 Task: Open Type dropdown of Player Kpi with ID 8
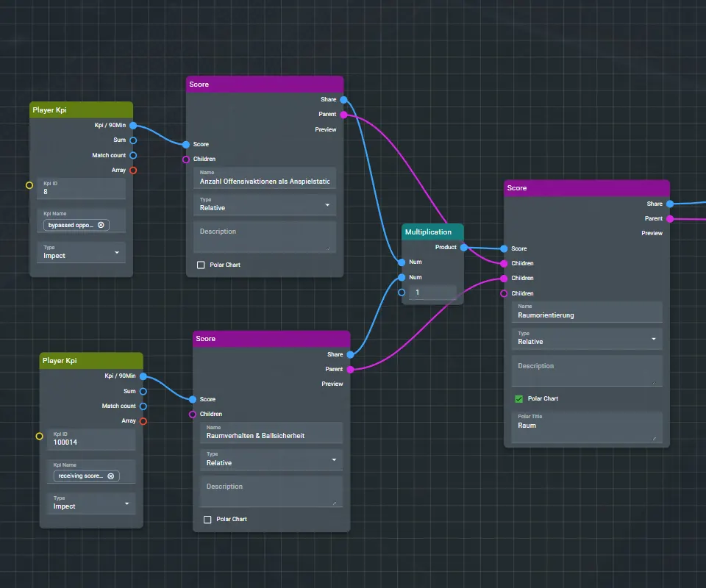(x=81, y=252)
